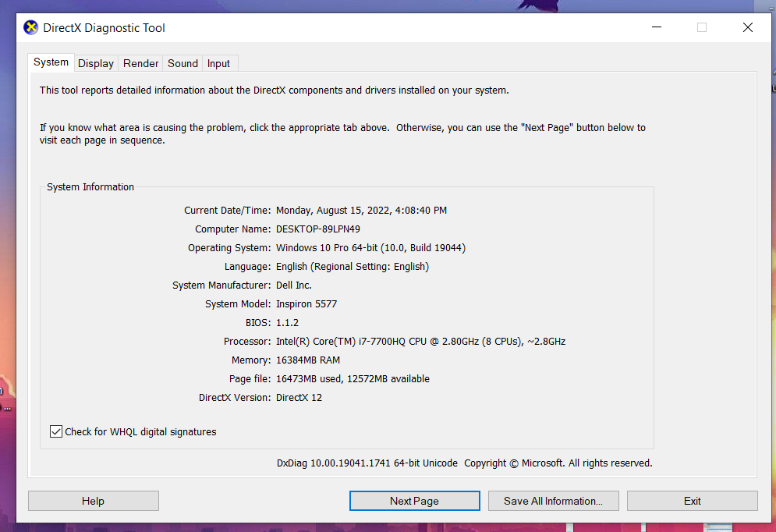776x532 pixels.
Task: Exit the diagnostic tool
Action: coord(693,501)
